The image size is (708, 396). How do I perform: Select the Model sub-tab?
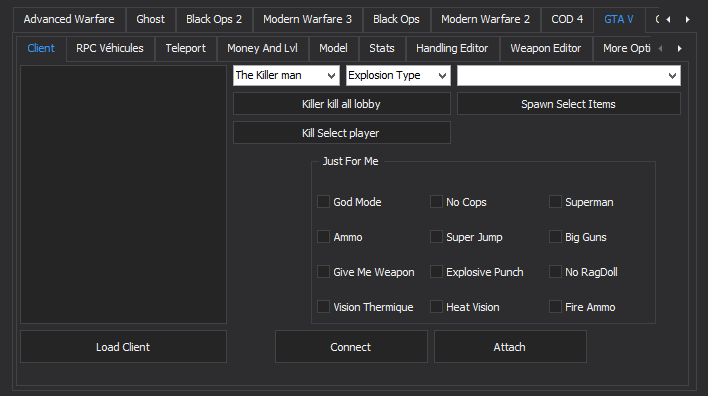pyautogui.click(x=333, y=48)
